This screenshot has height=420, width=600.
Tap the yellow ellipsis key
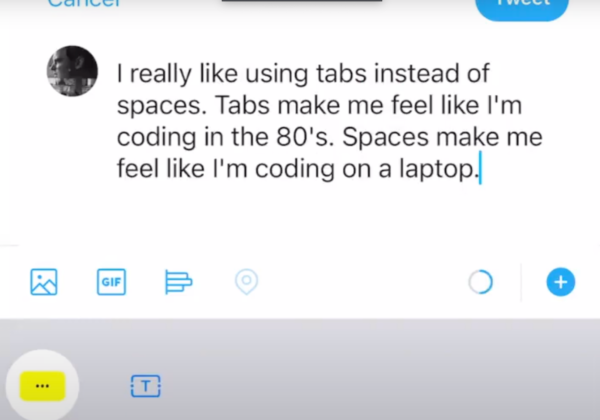[x=42, y=386]
